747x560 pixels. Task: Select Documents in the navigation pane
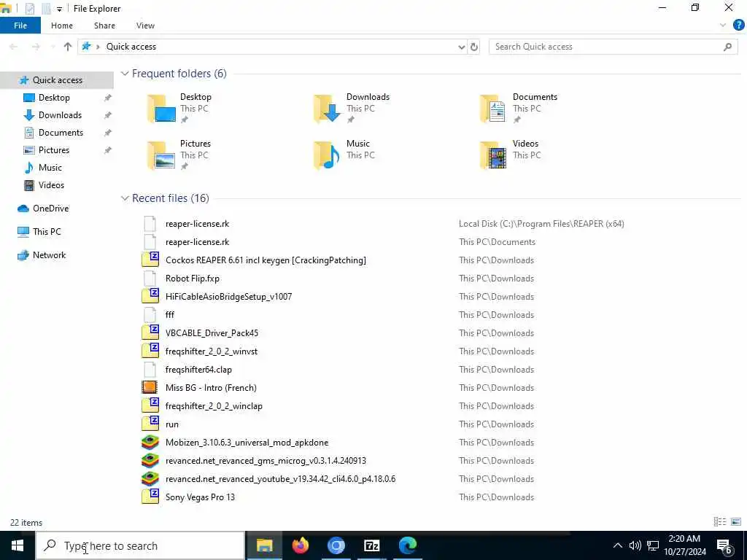[61, 133]
